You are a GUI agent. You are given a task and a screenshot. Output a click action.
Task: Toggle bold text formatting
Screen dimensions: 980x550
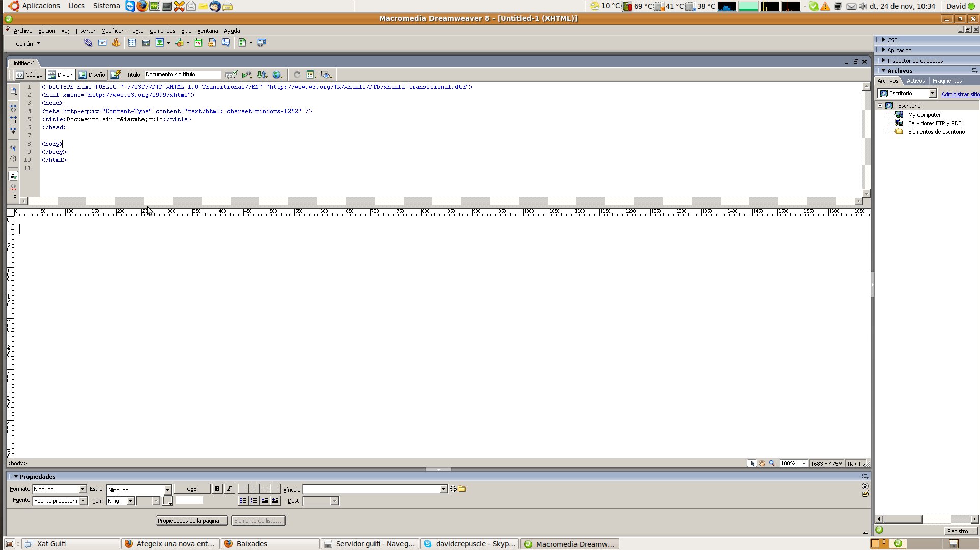click(x=217, y=489)
